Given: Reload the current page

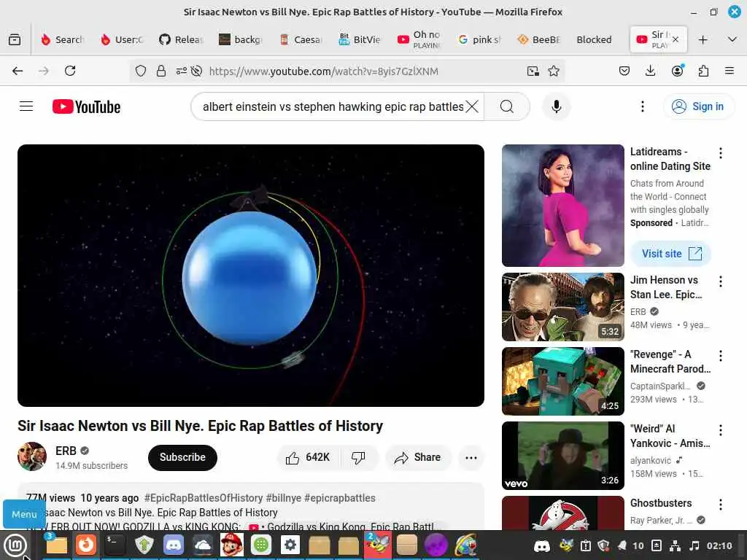Looking at the screenshot, I should 70,71.
